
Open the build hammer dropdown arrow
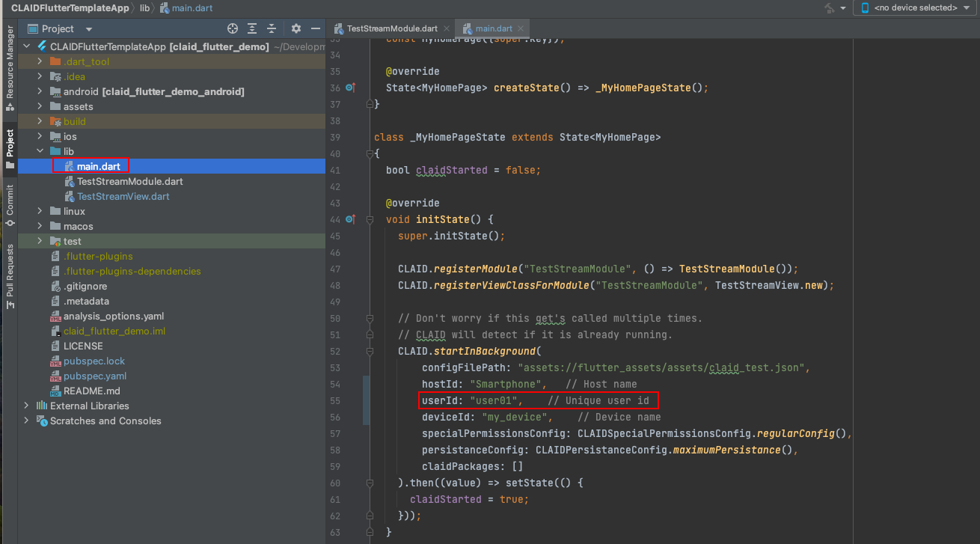tap(844, 8)
